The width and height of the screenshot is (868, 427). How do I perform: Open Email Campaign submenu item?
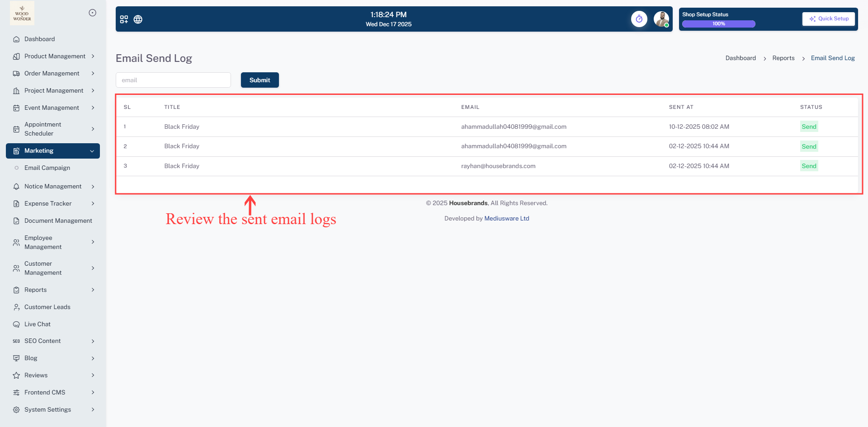(x=47, y=168)
